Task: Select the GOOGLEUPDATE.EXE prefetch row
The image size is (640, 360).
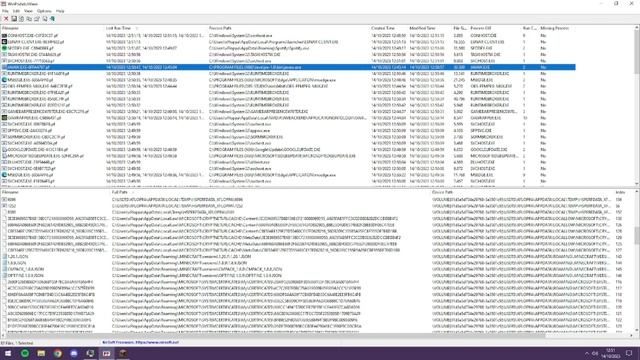Action: tap(288, 149)
